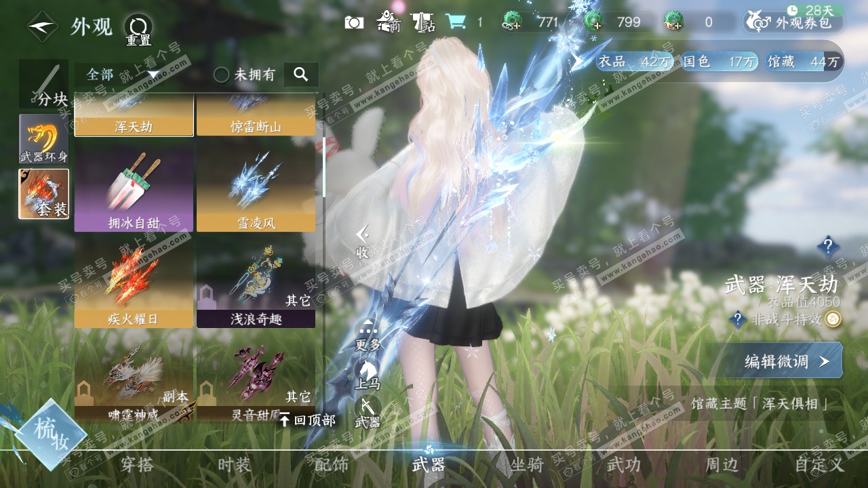Click the help icon beside 非战斗特效
868x488 pixels.
(x=738, y=319)
